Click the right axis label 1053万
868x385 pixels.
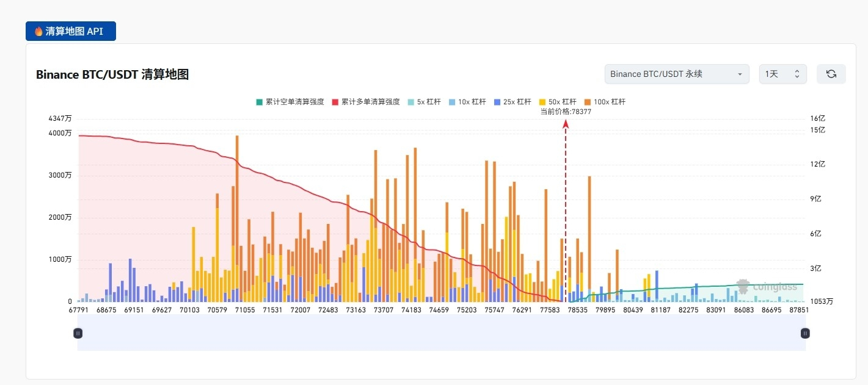(822, 301)
